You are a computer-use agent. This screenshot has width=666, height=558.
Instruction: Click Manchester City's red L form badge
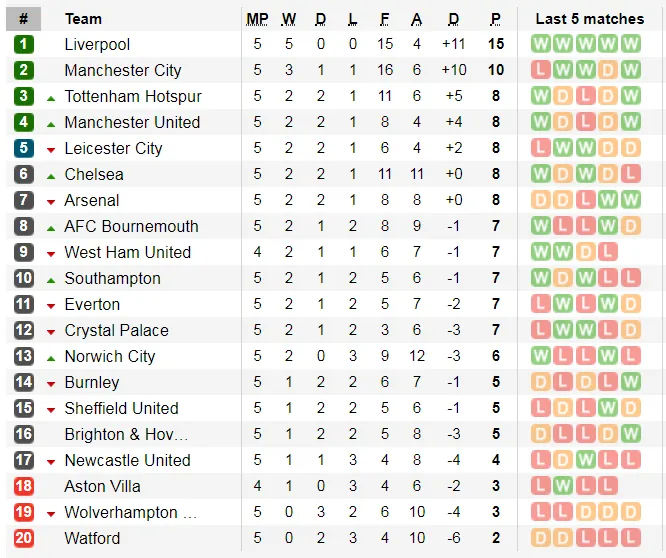click(541, 70)
